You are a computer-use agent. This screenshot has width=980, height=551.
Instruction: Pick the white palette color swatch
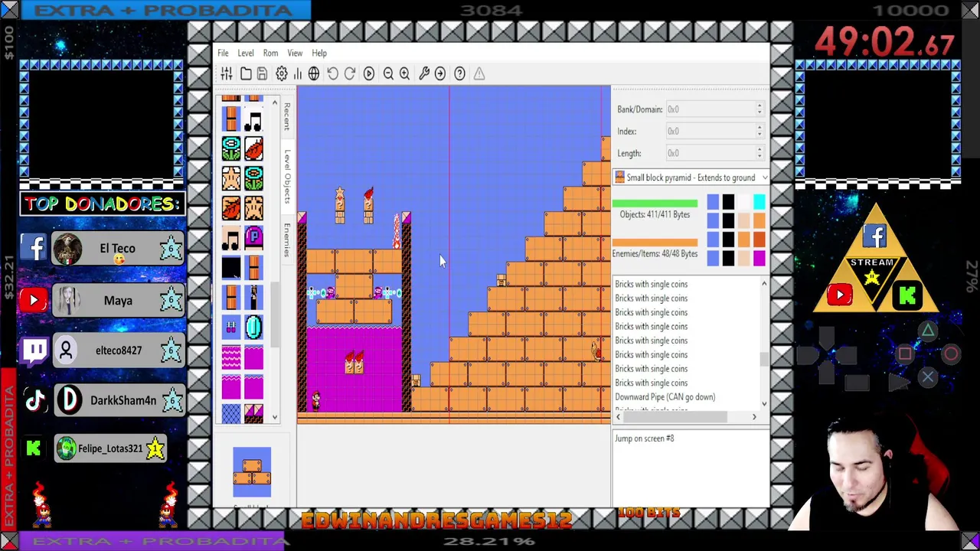point(743,202)
